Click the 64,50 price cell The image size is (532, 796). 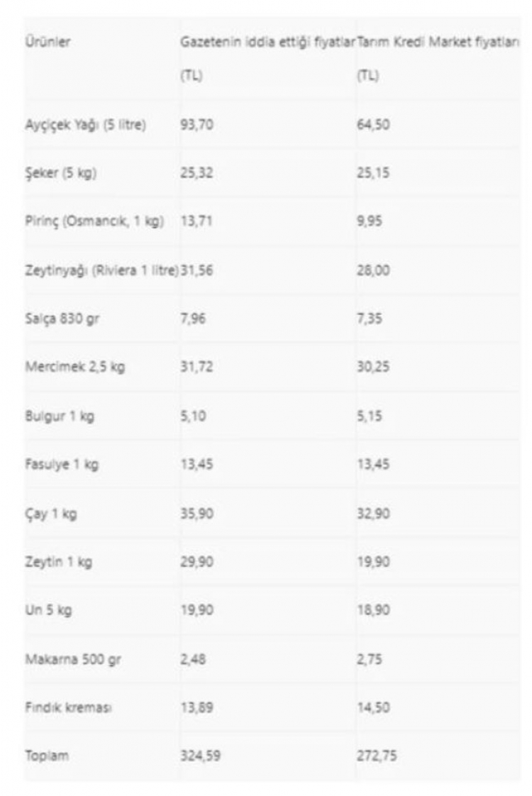point(373,126)
